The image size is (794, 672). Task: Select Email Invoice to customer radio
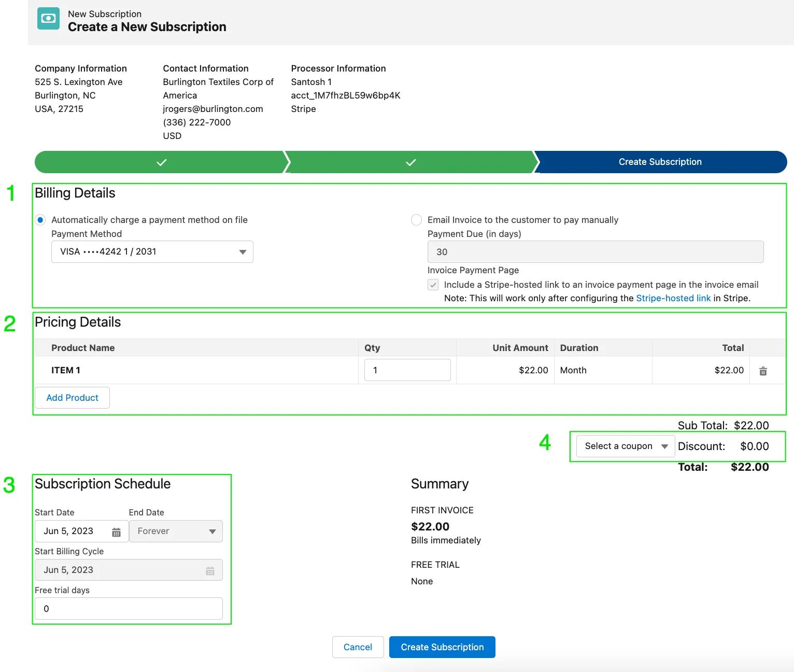tap(416, 220)
